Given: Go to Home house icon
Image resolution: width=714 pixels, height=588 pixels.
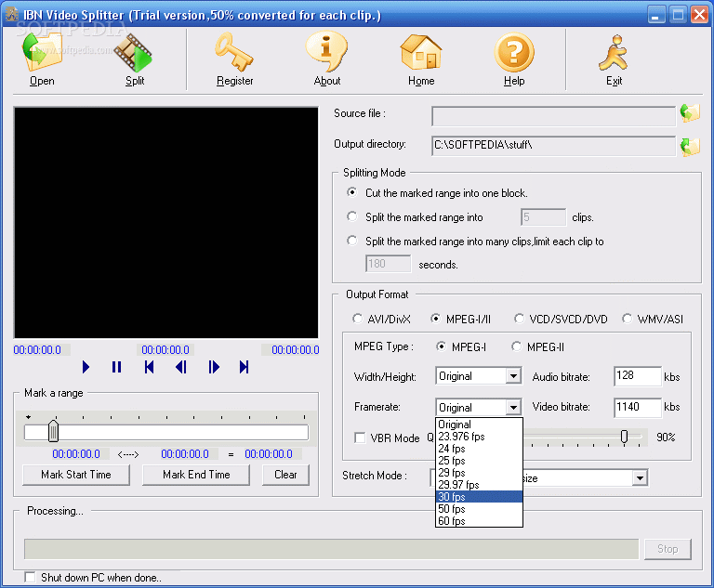Looking at the screenshot, I should pos(421,52).
